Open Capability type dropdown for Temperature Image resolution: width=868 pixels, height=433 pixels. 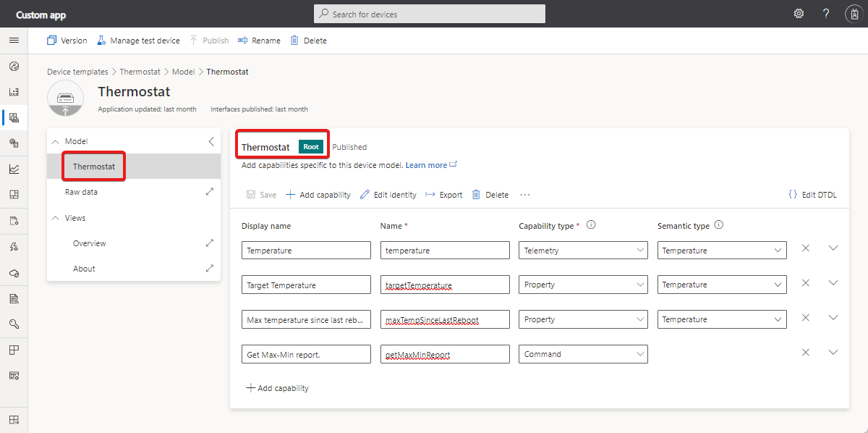583,251
